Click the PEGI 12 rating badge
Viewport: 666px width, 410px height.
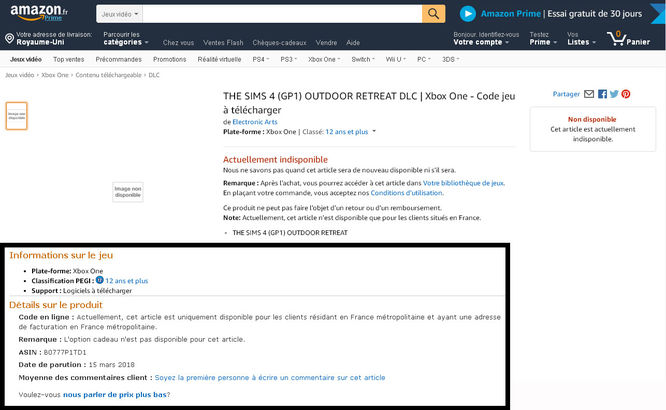[99, 280]
